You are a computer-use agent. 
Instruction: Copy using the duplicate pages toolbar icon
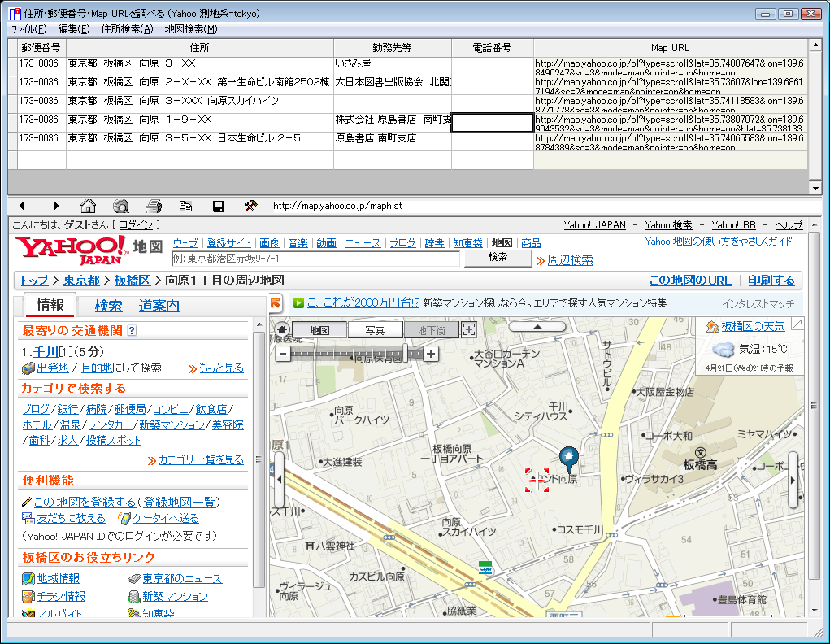[186, 206]
